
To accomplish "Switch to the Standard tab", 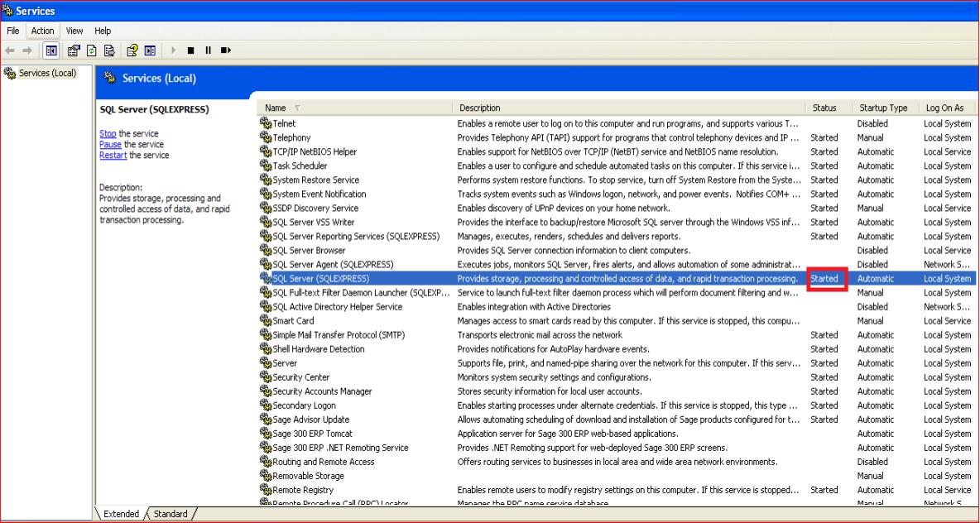I will (170, 514).
